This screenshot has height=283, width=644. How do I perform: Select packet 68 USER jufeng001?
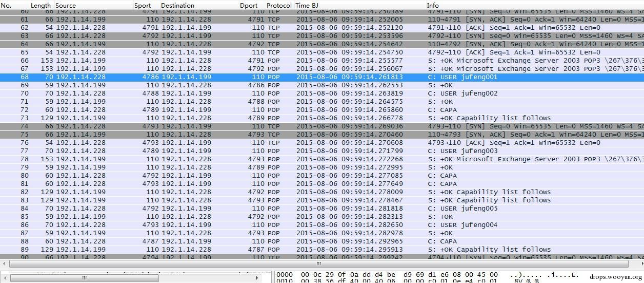pyautogui.click(x=322, y=77)
